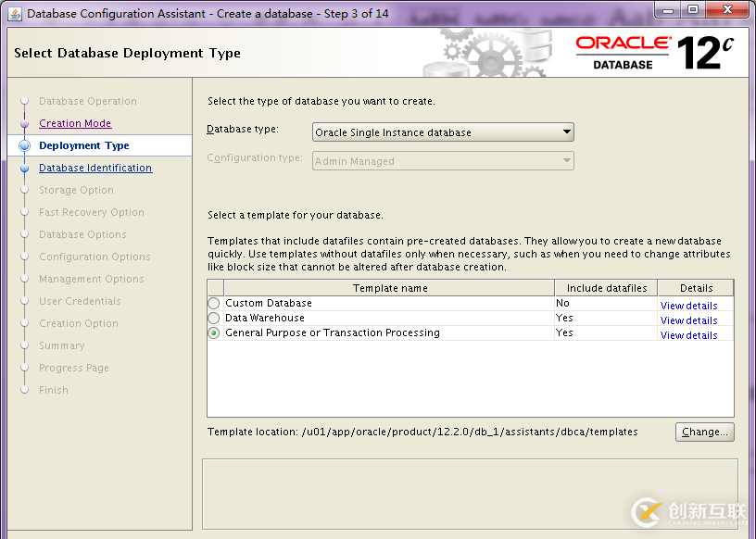Click the empty message area at bottom
The width and height of the screenshot is (756, 539).
[x=470, y=494]
